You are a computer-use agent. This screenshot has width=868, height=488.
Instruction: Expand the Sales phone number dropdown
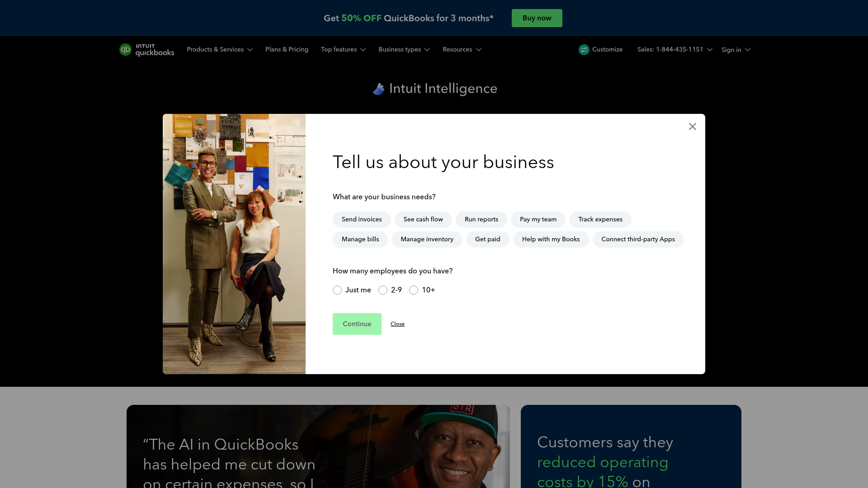click(x=675, y=50)
